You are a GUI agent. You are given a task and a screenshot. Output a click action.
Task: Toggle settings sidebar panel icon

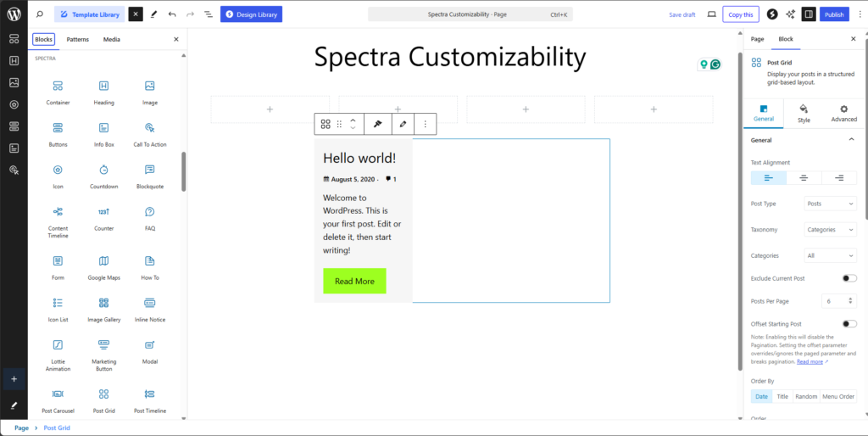[x=809, y=14]
